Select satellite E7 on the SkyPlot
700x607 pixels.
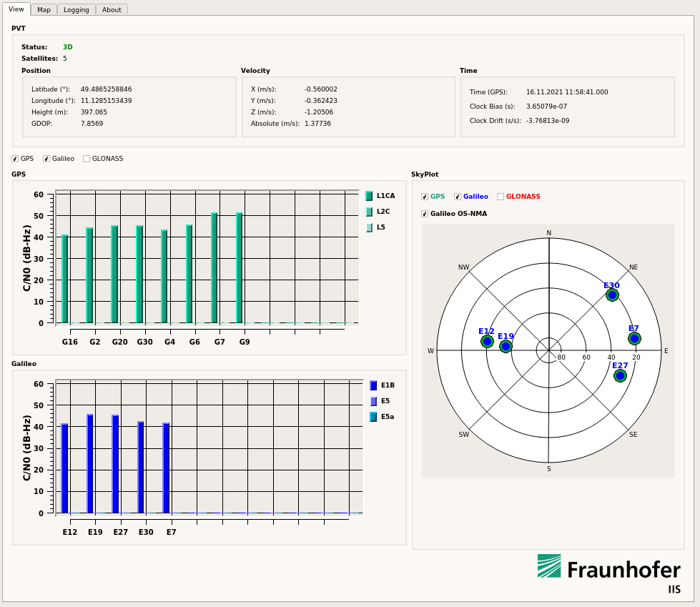point(635,337)
